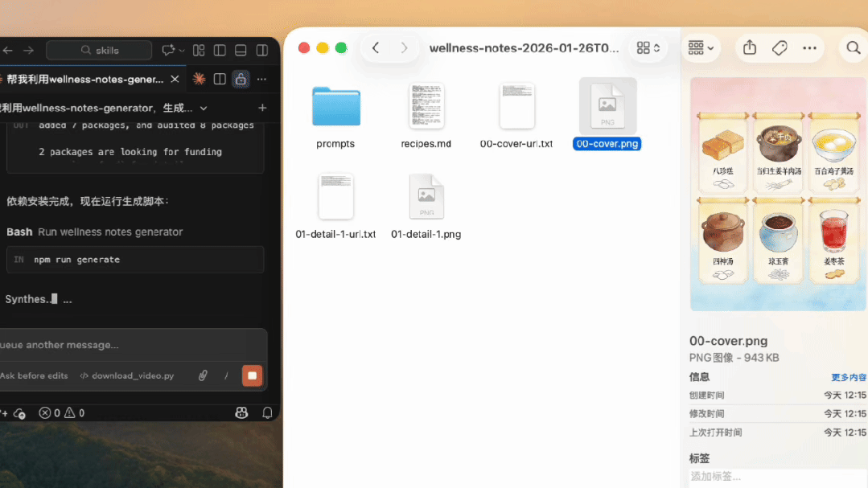Go back in Finder window
This screenshot has height=488, width=868.
376,48
